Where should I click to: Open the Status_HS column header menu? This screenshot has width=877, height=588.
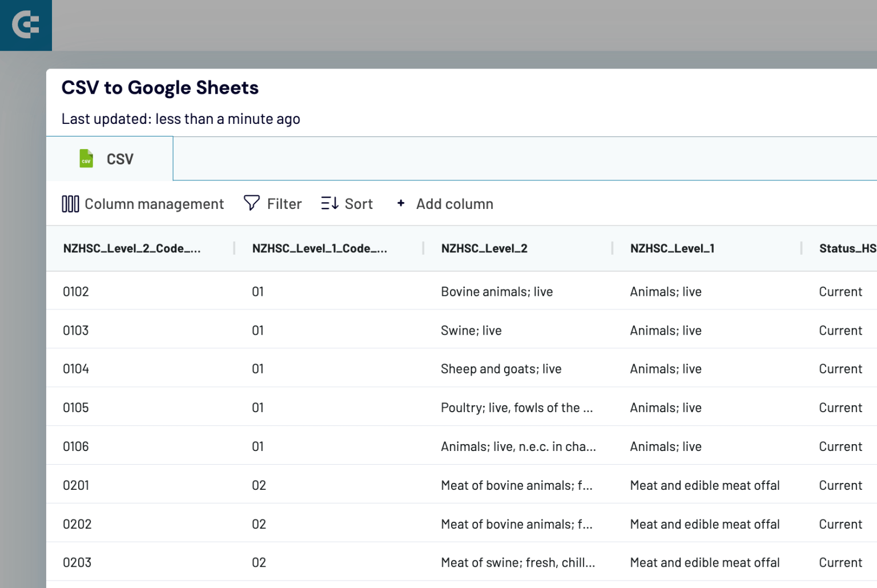[x=847, y=248]
